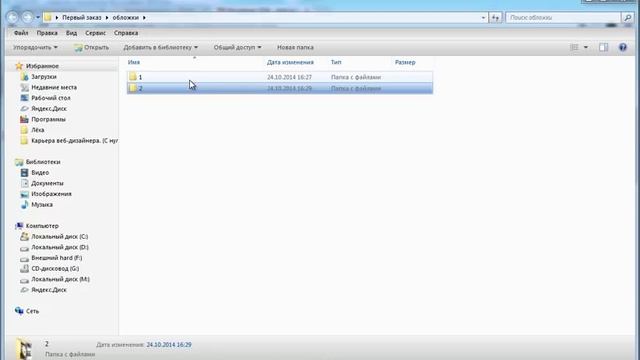Sort by the 'Тип' column header

tap(336, 62)
